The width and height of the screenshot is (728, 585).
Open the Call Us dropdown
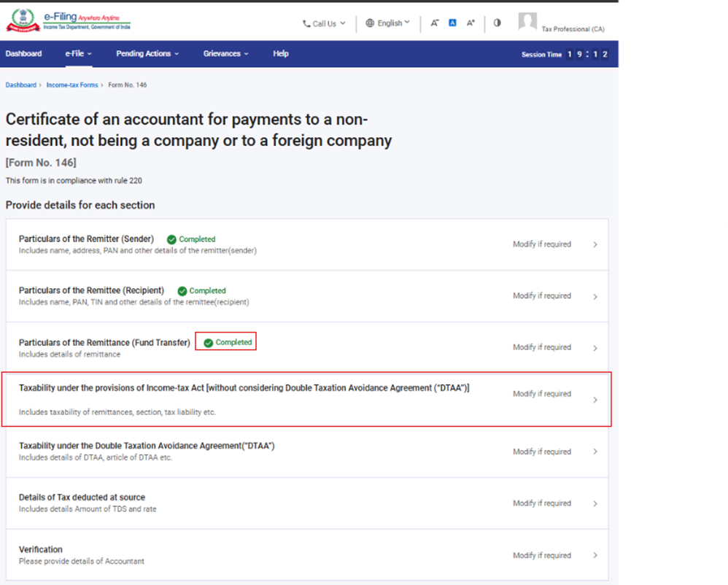[x=324, y=23]
